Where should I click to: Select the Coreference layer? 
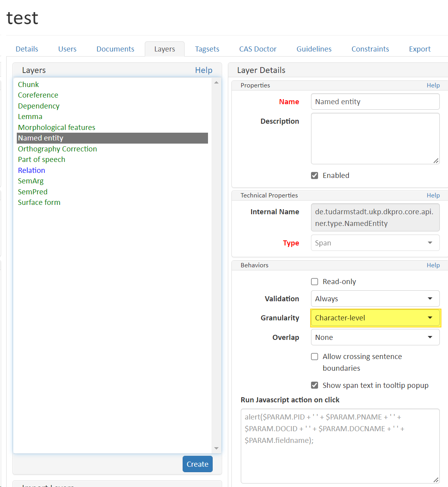pyautogui.click(x=38, y=95)
